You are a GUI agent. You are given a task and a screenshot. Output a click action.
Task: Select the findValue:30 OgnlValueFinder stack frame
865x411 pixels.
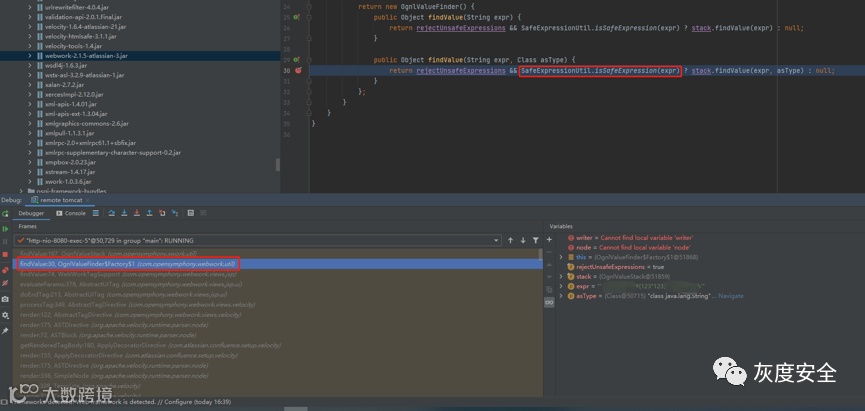pos(125,263)
